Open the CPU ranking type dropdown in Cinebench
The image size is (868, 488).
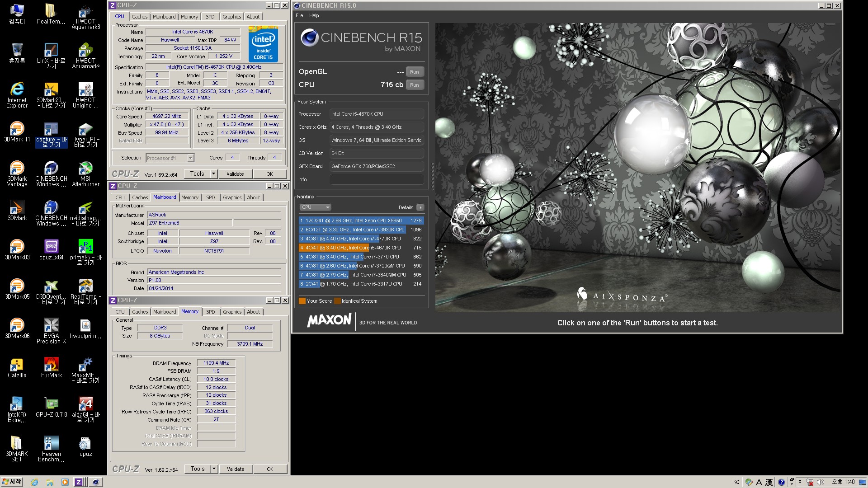315,207
